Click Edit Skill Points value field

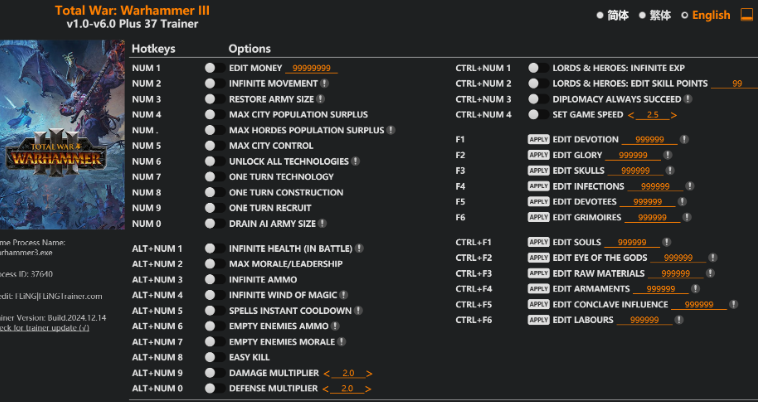(x=734, y=84)
